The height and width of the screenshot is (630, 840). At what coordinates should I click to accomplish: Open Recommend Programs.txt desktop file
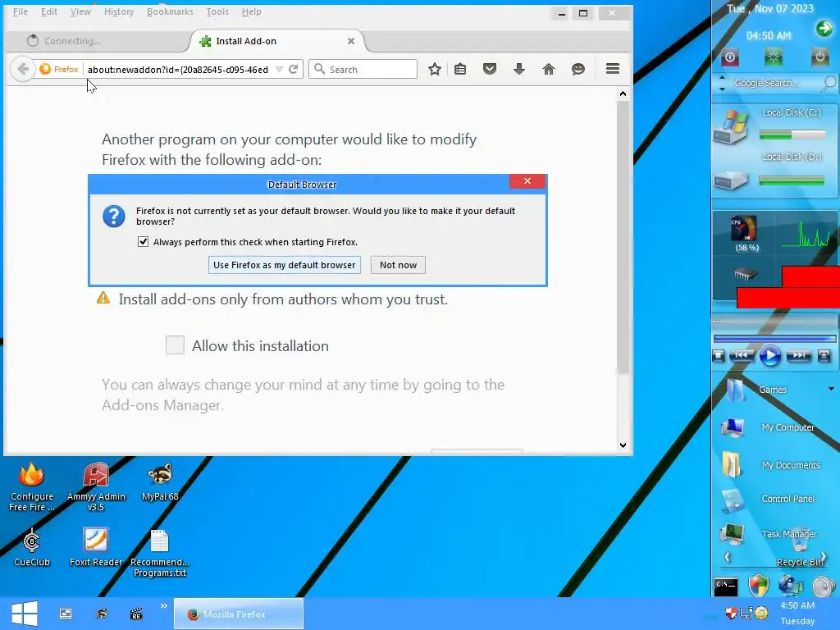tap(160, 553)
